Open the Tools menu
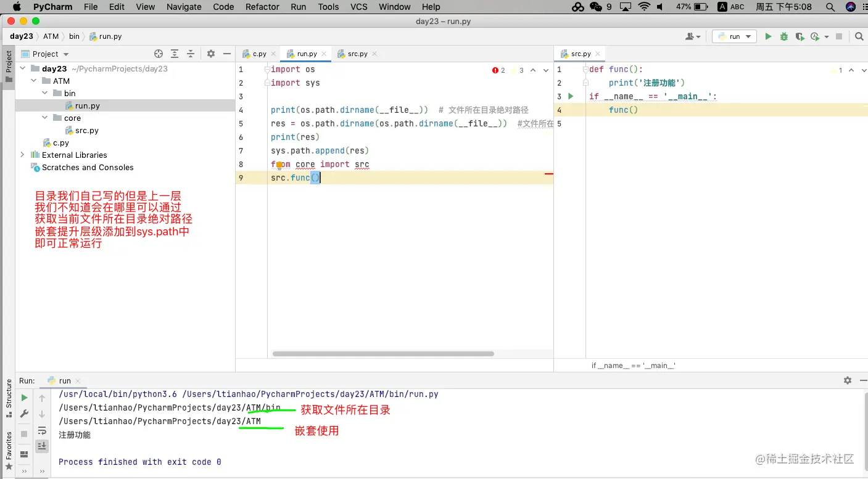 click(328, 7)
